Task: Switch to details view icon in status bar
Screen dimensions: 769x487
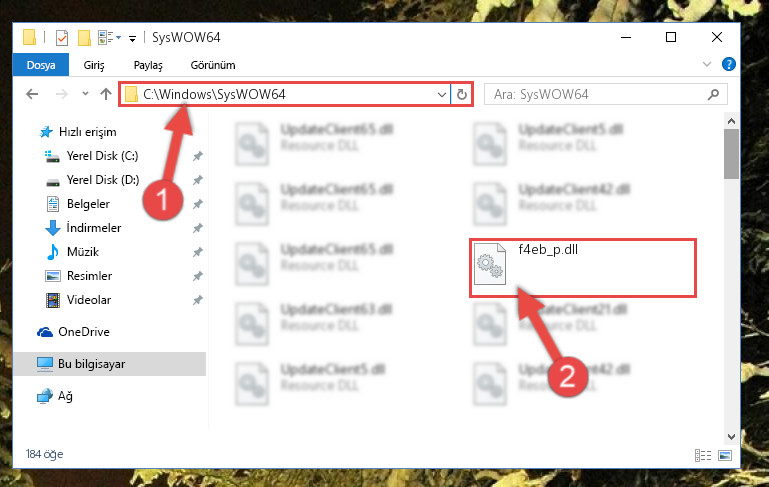Action: [703, 455]
